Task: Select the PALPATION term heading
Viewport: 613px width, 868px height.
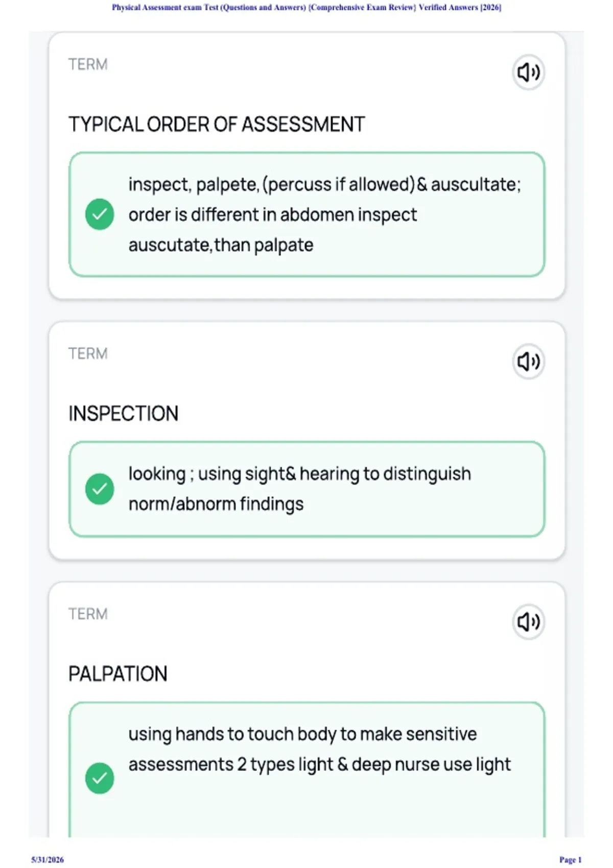Action: pyautogui.click(x=117, y=674)
